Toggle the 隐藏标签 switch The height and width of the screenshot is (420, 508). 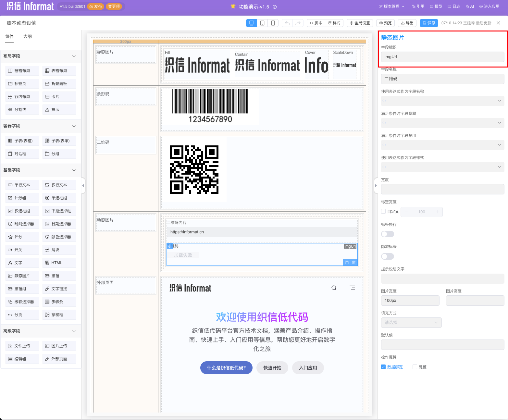point(387,256)
